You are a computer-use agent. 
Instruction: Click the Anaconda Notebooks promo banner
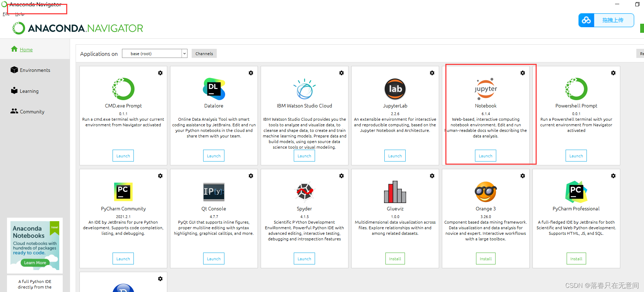coord(35,246)
